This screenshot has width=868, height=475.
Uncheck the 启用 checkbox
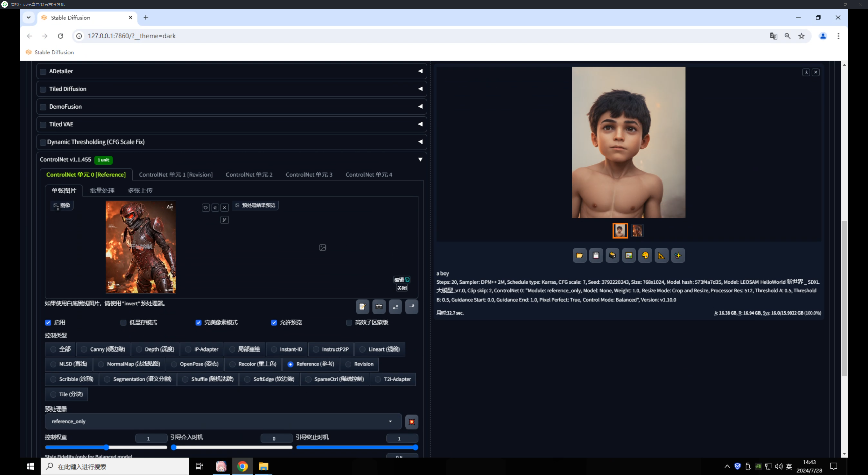(48, 323)
